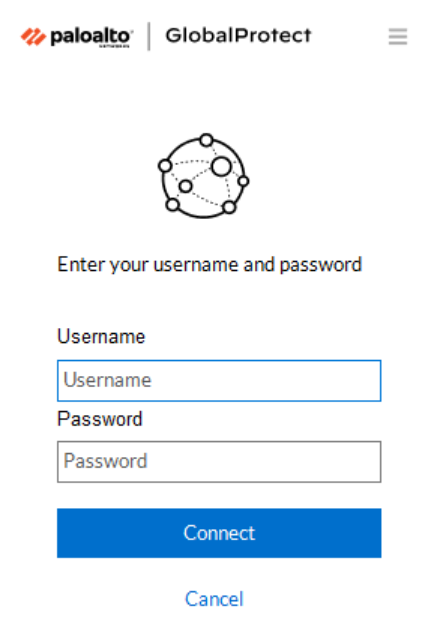Click the orange Palo Alto logo mark
The width and height of the screenshot is (431, 631).
click(33, 37)
